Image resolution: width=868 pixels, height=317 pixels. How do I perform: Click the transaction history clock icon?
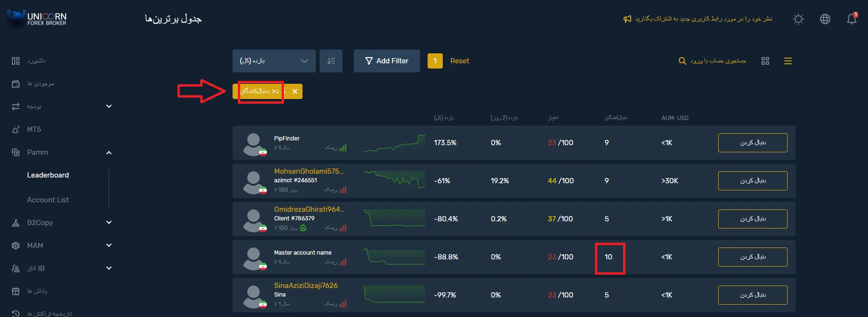coord(16,314)
